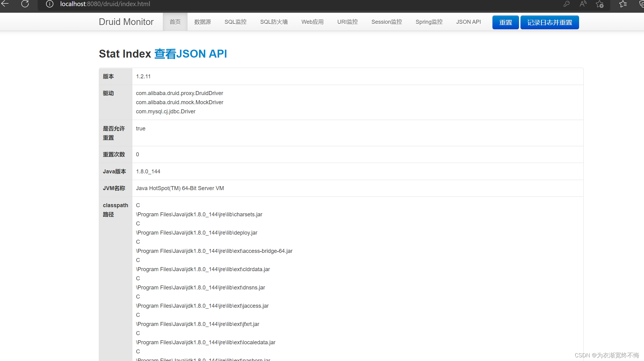
Task: Click com.alibaba.druid.proxy.DruidDriver text
Action: pyautogui.click(x=179, y=93)
